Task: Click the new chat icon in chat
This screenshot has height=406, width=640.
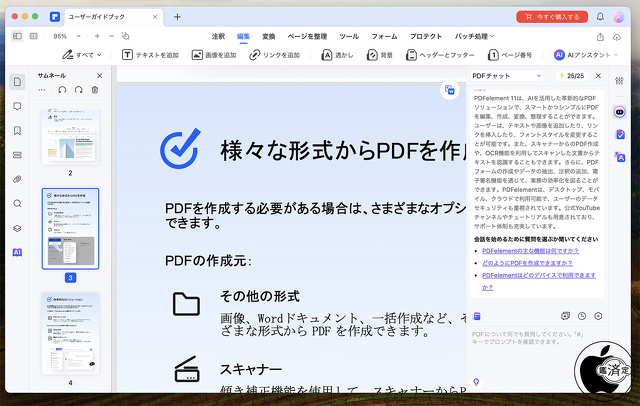Action: (565, 316)
